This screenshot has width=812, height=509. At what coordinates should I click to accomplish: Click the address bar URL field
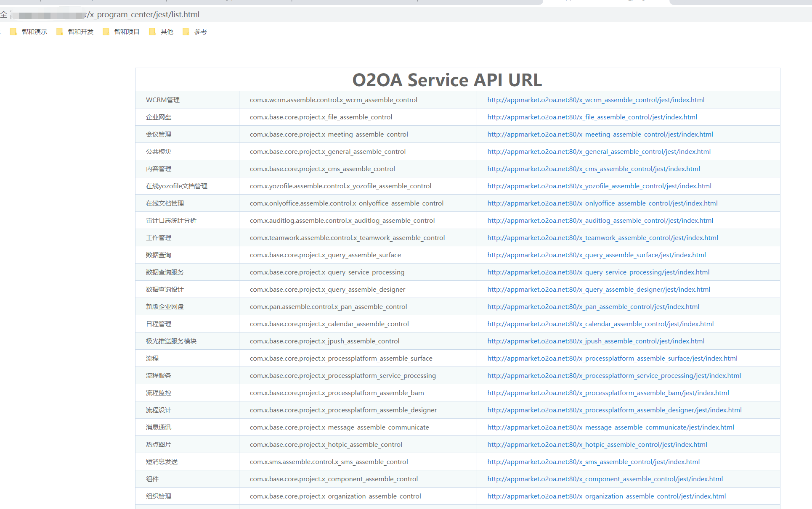[143, 15]
